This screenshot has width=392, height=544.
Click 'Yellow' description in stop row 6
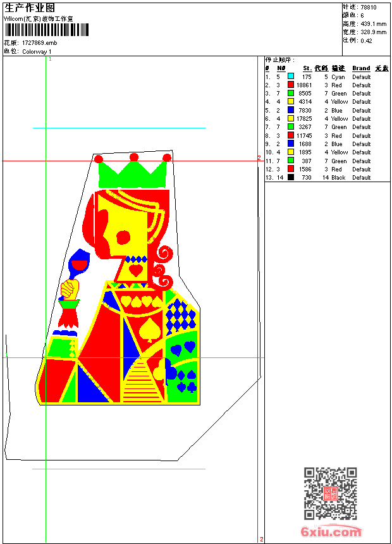pyautogui.click(x=340, y=119)
